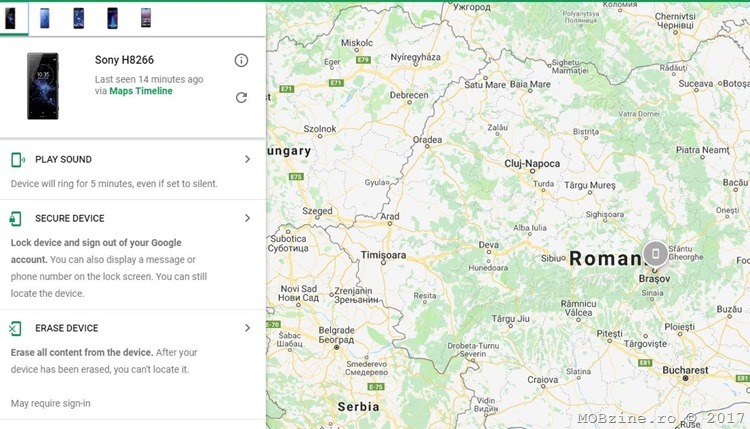Click the Miskolc label on the map
The image size is (750, 429).
pos(357,43)
